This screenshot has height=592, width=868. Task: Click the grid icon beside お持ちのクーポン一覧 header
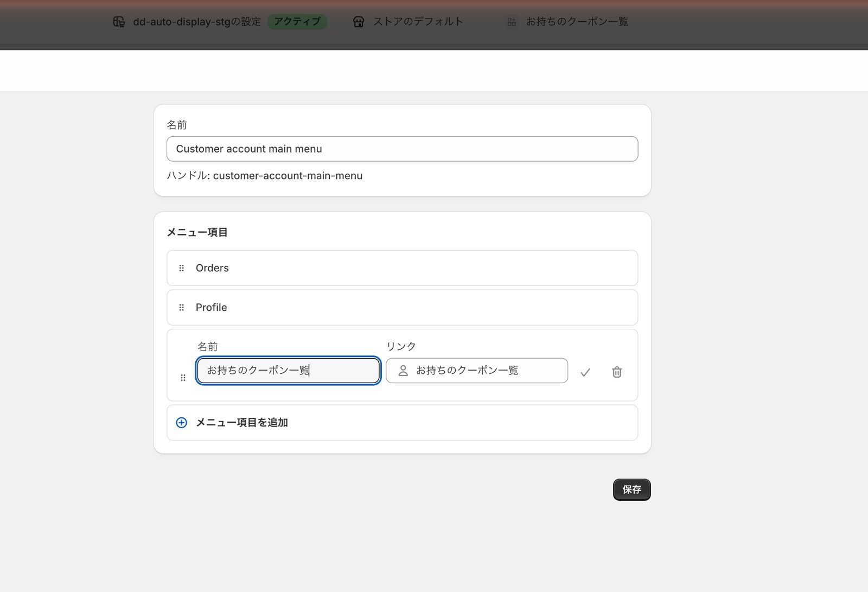512,22
